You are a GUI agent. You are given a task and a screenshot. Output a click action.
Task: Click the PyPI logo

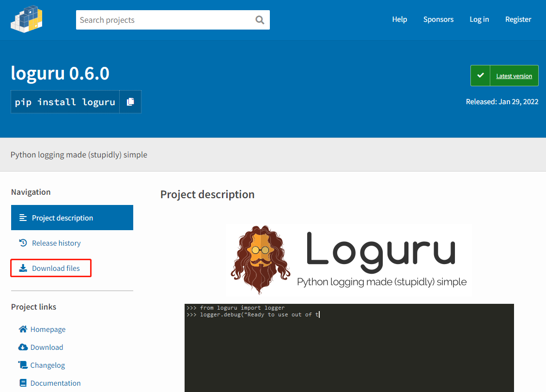point(27,19)
